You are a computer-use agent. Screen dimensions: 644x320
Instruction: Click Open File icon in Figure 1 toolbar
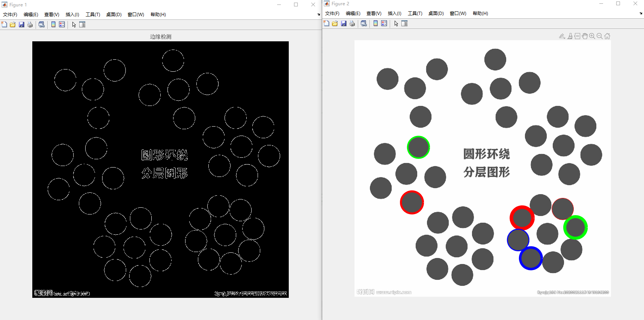(x=13, y=24)
